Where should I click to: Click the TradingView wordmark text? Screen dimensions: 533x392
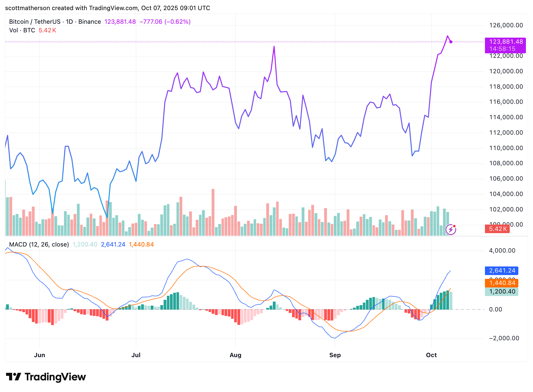click(x=55, y=377)
